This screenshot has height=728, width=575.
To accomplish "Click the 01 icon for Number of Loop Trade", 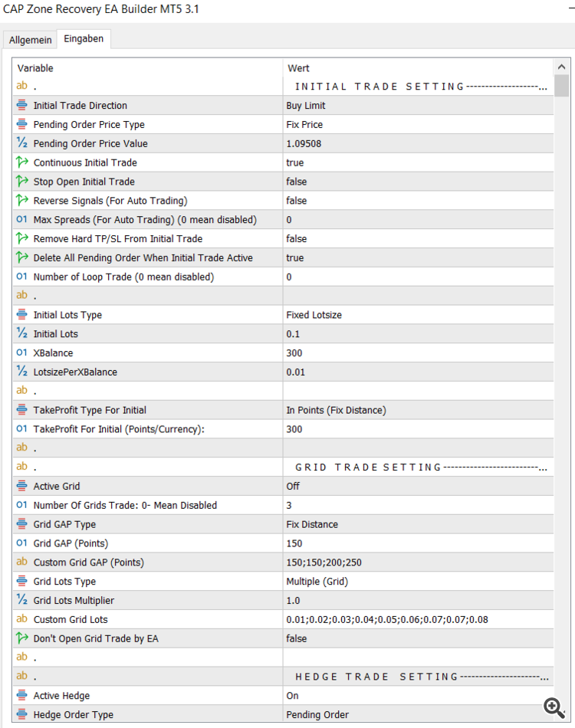I will 21,276.
